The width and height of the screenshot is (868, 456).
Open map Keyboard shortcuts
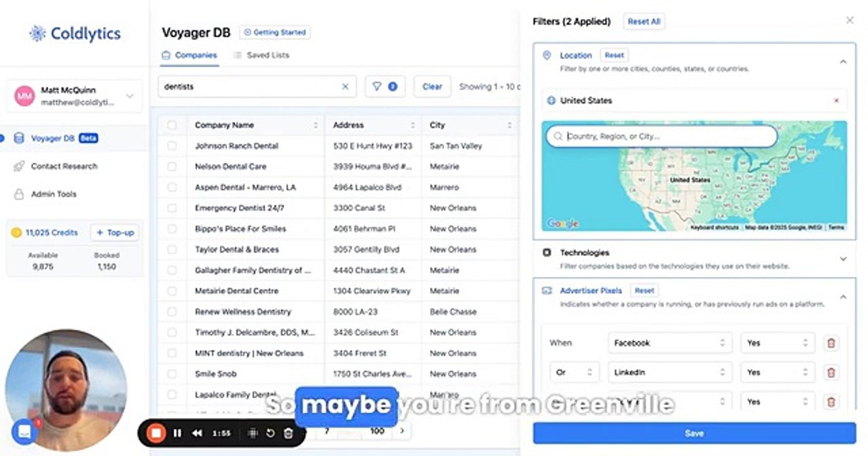pos(714,227)
